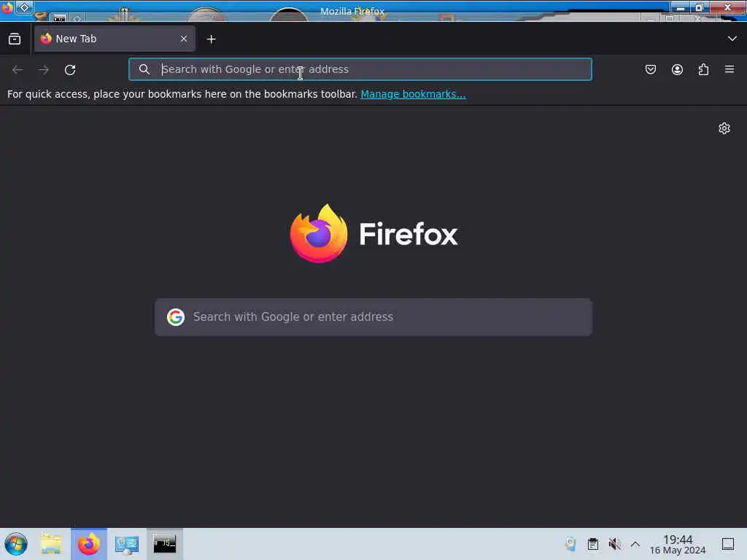Open the hamburger application menu
Screen dimensions: 747x560
(729, 69)
